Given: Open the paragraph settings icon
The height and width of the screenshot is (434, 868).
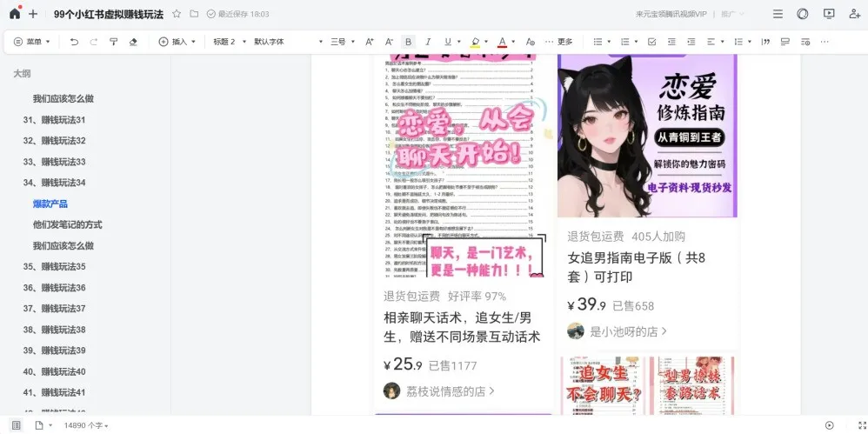Looking at the screenshot, I should [x=805, y=42].
